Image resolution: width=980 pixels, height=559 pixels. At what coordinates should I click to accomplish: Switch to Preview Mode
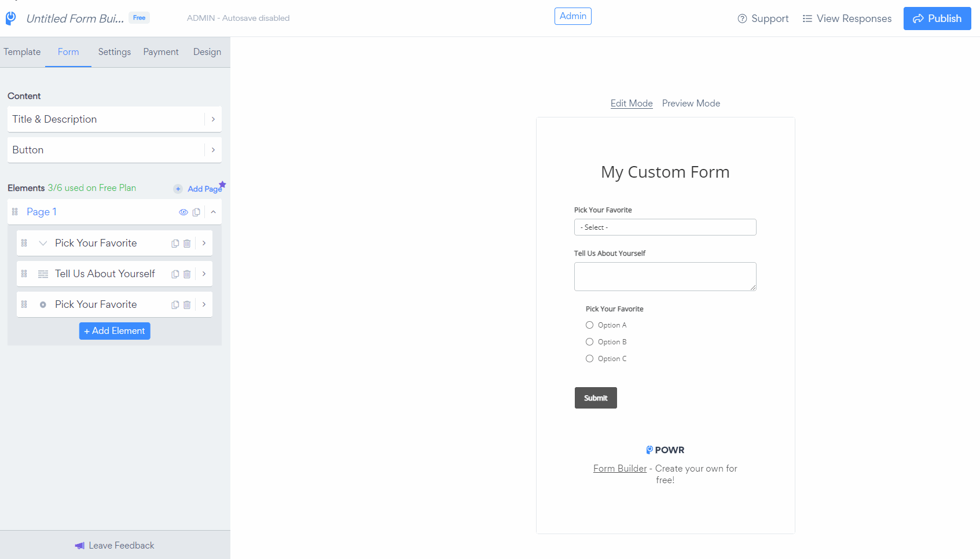tap(691, 104)
